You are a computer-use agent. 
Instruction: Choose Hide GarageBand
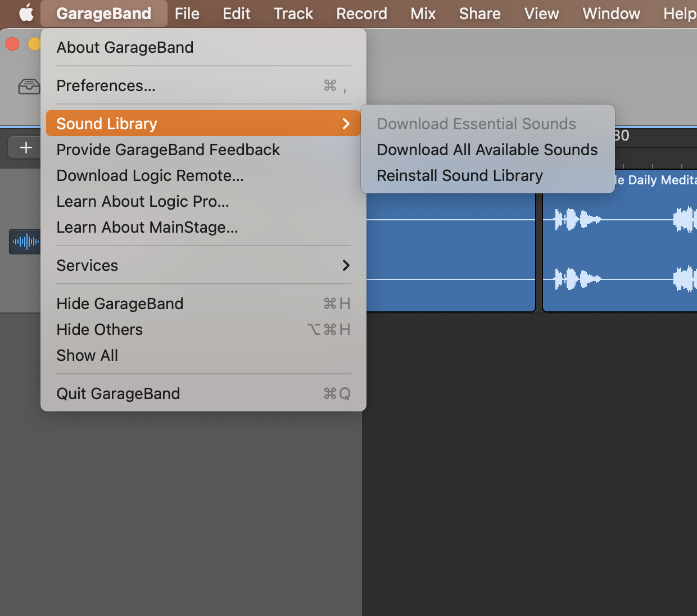(203, 304)
